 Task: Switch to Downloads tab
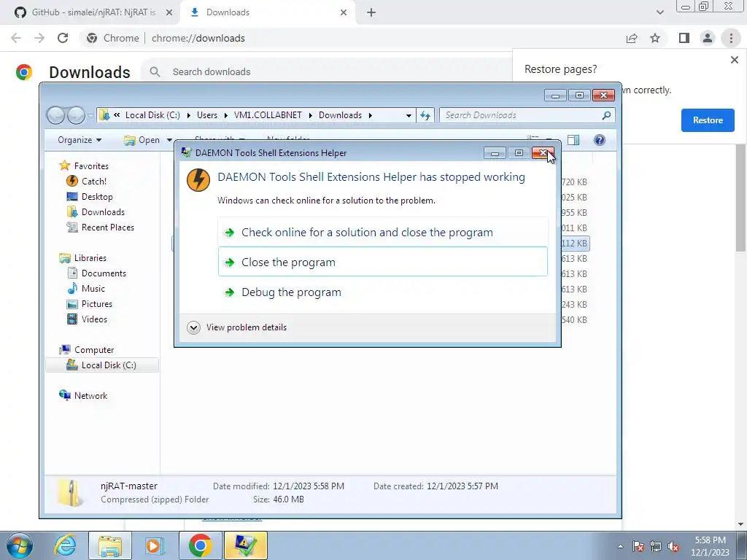[x=267, y=12]
